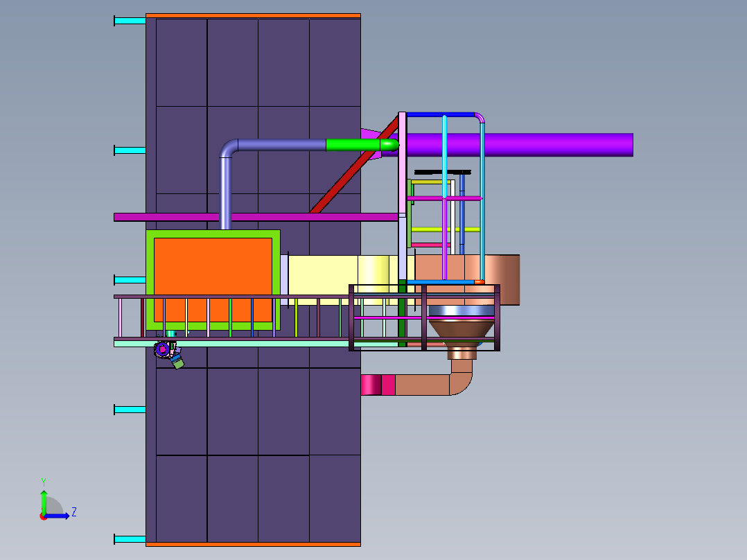This screenshot has height=560, width=747.
Task: Select the blue top bar of the pipe frame
Action: click(x=440, y=114)
